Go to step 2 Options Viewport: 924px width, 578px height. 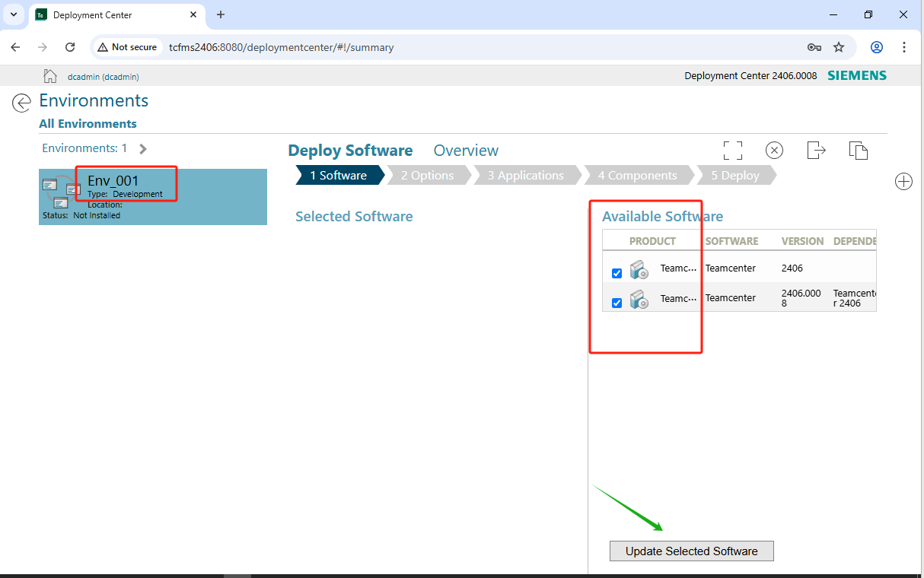coord(429,176)
